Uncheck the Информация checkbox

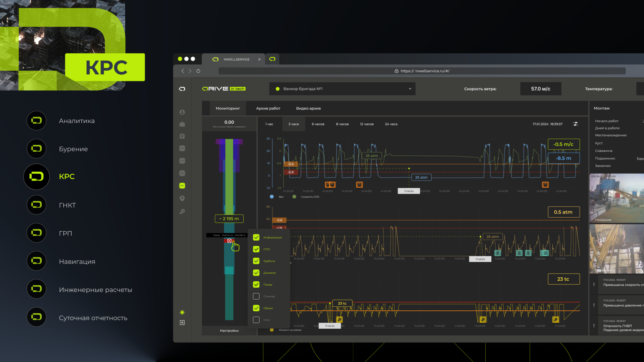click(256, 238)
